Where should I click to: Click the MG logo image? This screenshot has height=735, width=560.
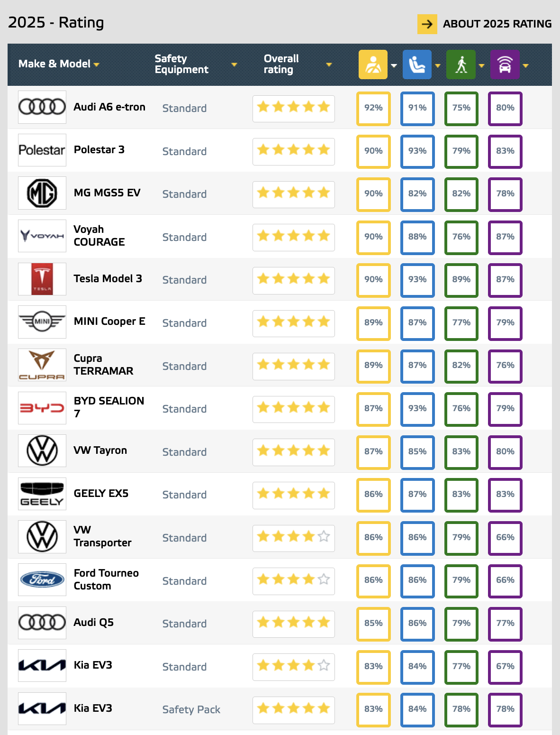(x=42, y=193)
